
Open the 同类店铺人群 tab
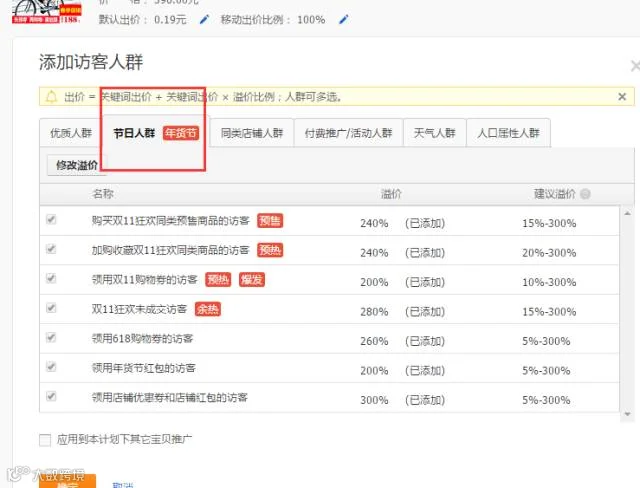(251, 133)
